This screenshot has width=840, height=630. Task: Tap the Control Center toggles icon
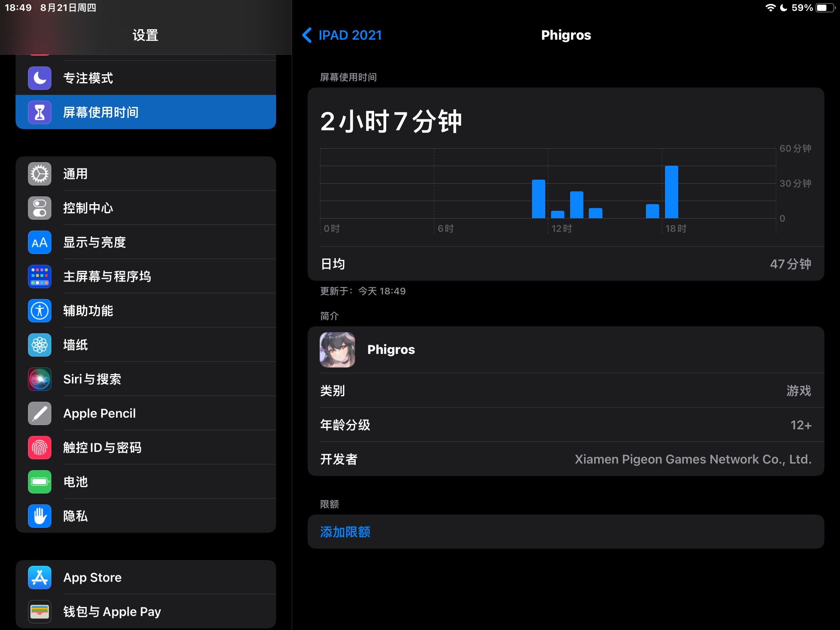[40, 208]
